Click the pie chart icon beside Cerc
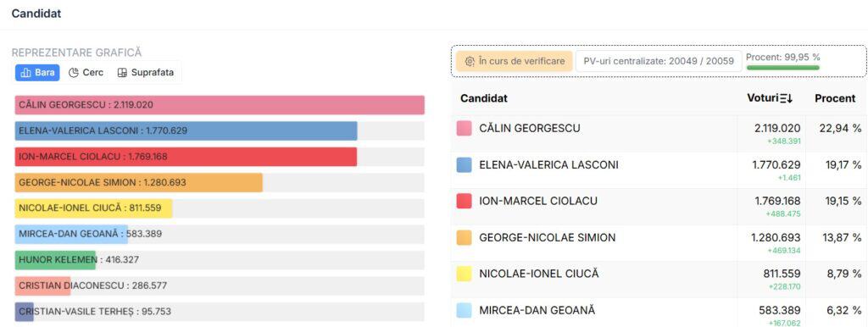This screenshot has width=868, height=327. coord(73,73)
